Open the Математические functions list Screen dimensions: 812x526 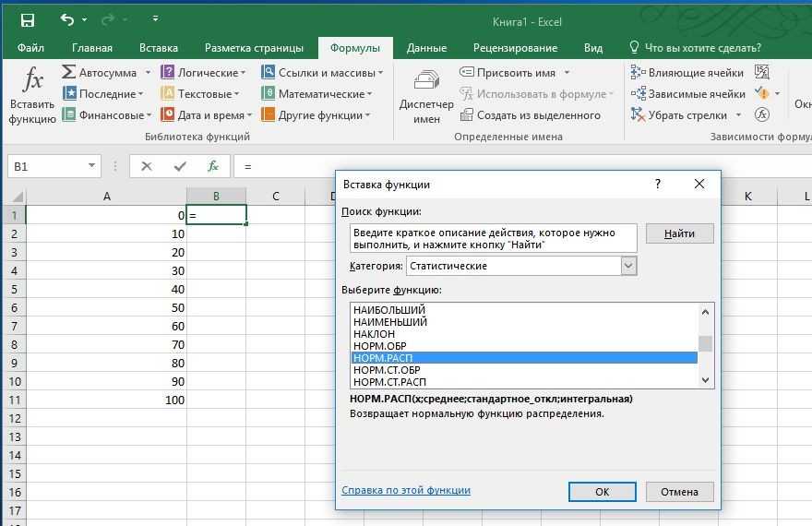[316, 94]
